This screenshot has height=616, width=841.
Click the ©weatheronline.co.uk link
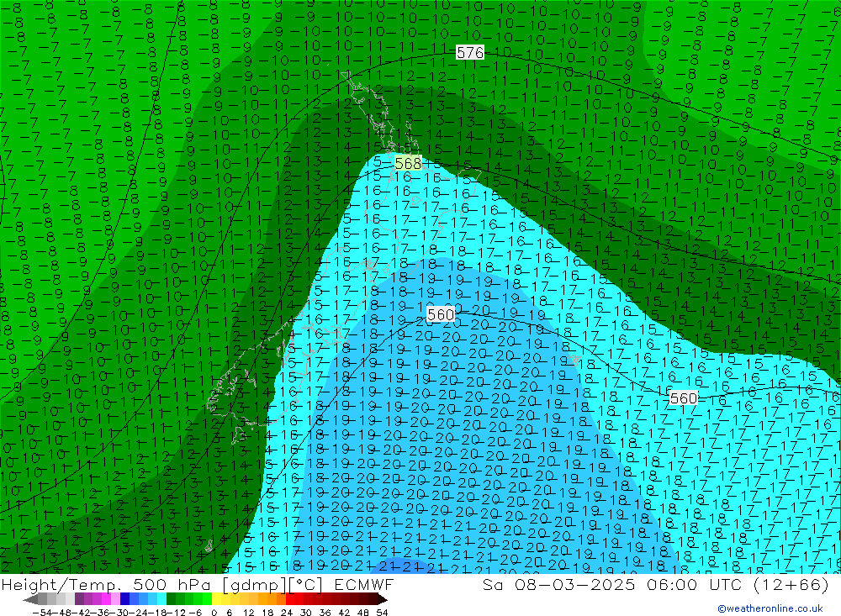click(770, 608)
